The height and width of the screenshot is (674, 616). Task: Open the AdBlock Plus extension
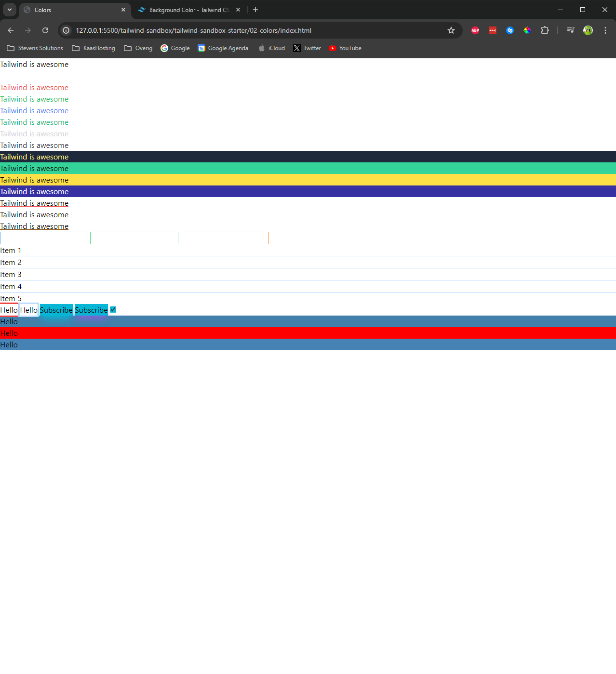pyautogui.click(x=475, y=30)
